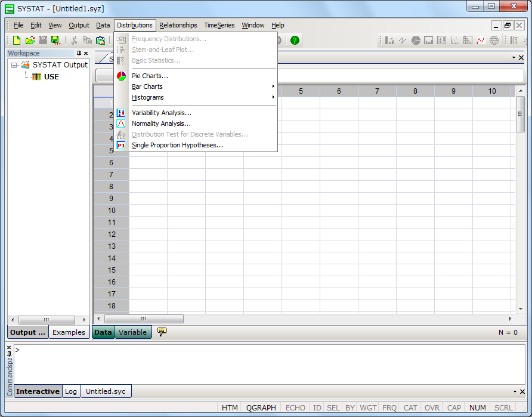
Task: Choose Pie Charts from Distributions menu
Action: pyautogui.click(x=150, y=76)
